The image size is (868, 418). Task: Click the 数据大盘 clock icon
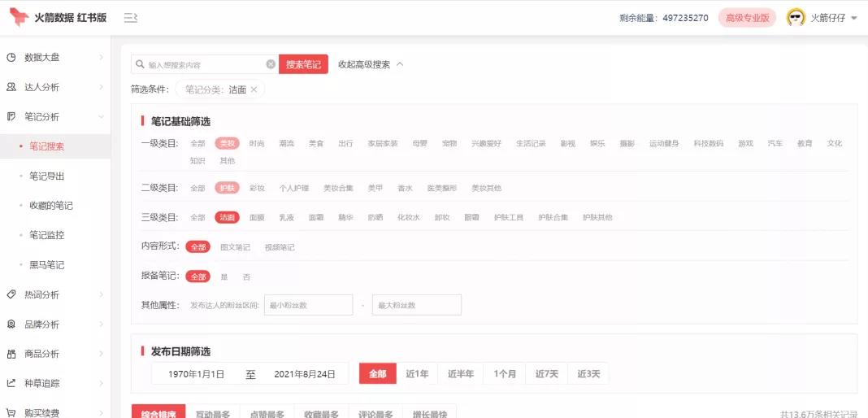point(11,57)
